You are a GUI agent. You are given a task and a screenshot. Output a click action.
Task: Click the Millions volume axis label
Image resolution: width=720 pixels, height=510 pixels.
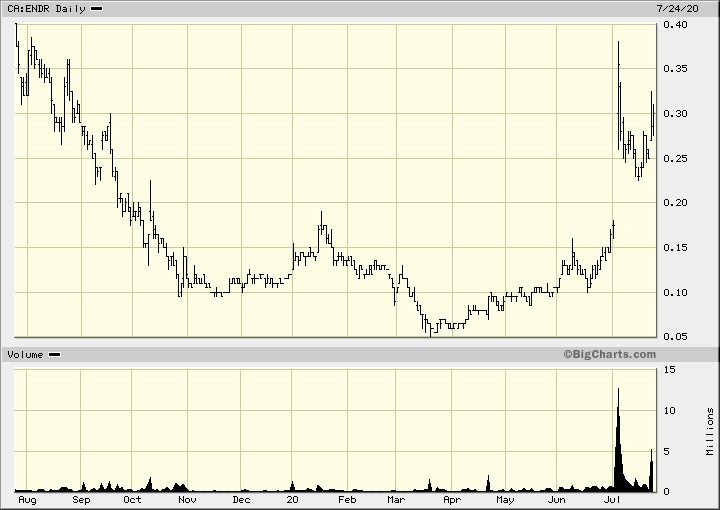(x=708, y=430)
